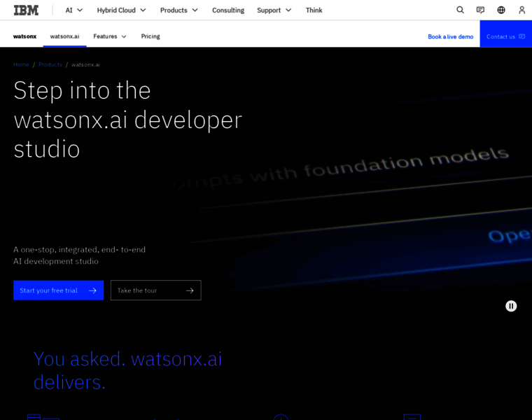Open the chat icon in top bar
This screenshot has width=532, height=420.
(x=480, y=10)
